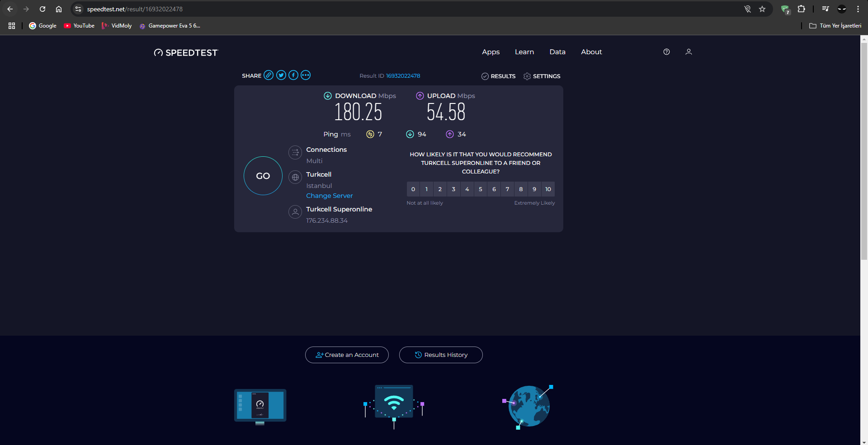Click the upload arrow icon
Screen dimensions: 868x445
pyautogui.click(x=420, y=96)
